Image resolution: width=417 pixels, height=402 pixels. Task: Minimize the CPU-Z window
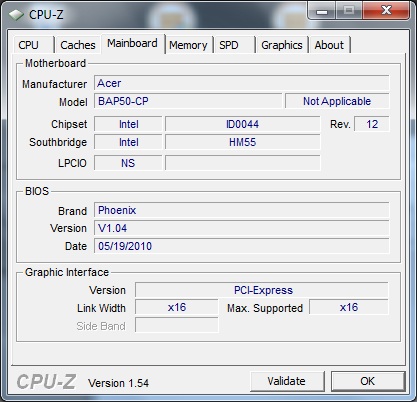(322, 11)
